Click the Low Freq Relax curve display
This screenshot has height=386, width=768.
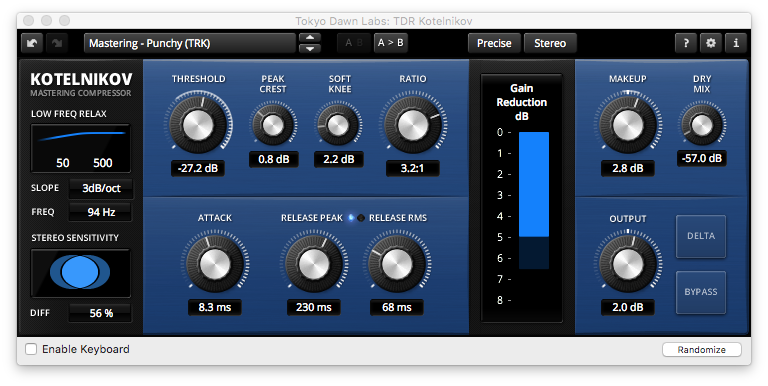coord(81,148)
